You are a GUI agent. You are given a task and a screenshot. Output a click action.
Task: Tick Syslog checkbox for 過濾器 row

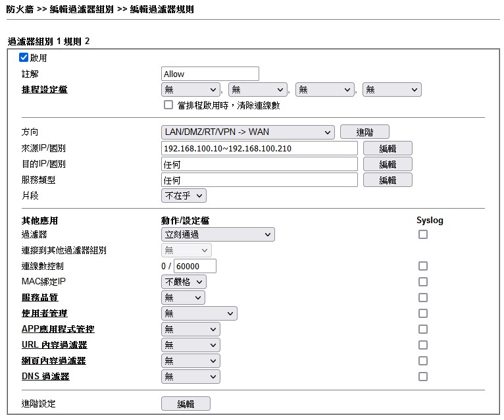423,234
